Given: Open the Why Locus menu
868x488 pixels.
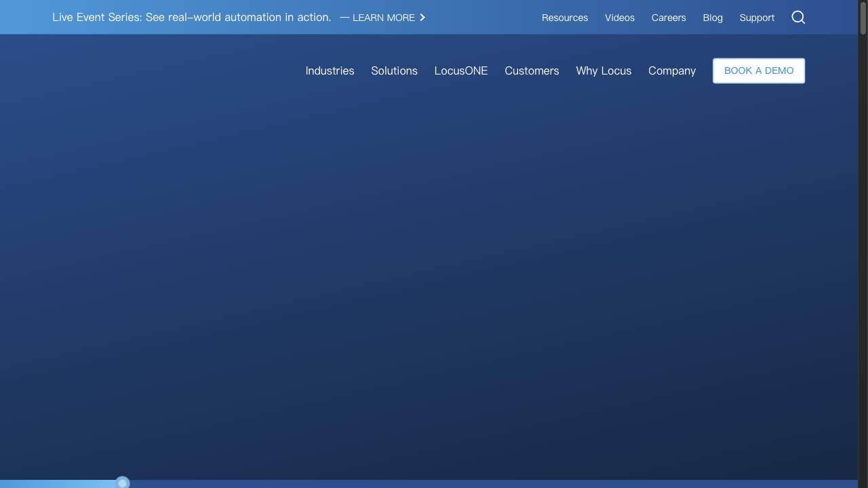Looking at the screenshot, I should coord(604,70).
